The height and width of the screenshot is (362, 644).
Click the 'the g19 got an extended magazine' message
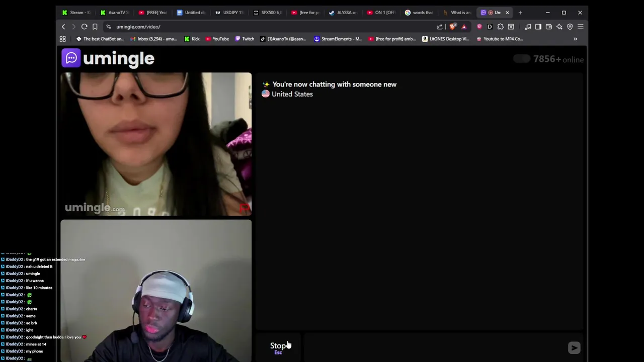(43, 259)
